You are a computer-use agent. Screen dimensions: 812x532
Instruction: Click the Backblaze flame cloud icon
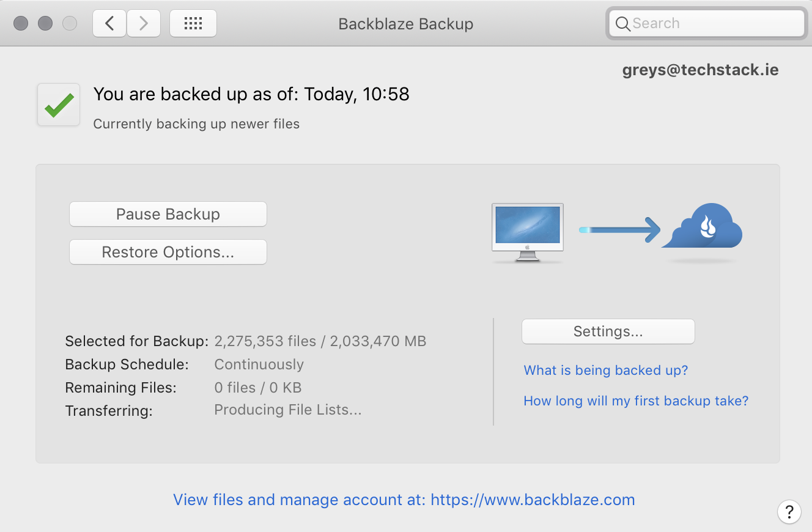click(703, 226)
